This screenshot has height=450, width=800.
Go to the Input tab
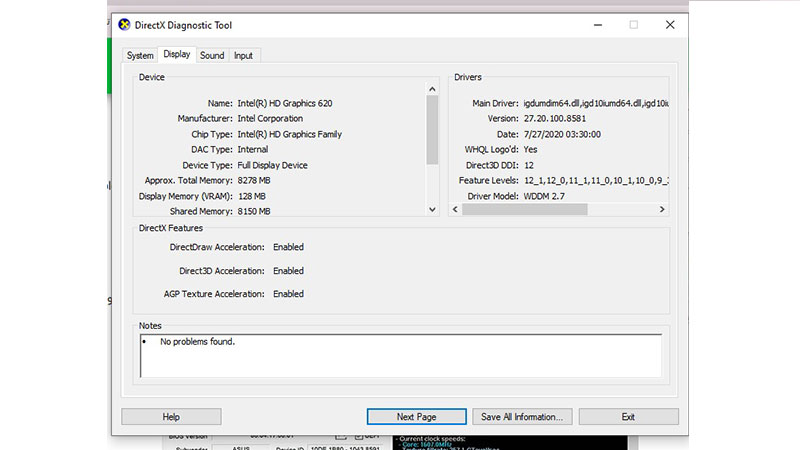pyautogui.click(x=243, y=56)
